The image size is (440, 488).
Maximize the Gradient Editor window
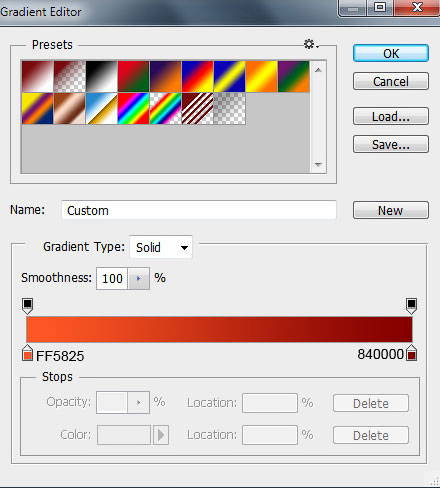tap(380, 8)
